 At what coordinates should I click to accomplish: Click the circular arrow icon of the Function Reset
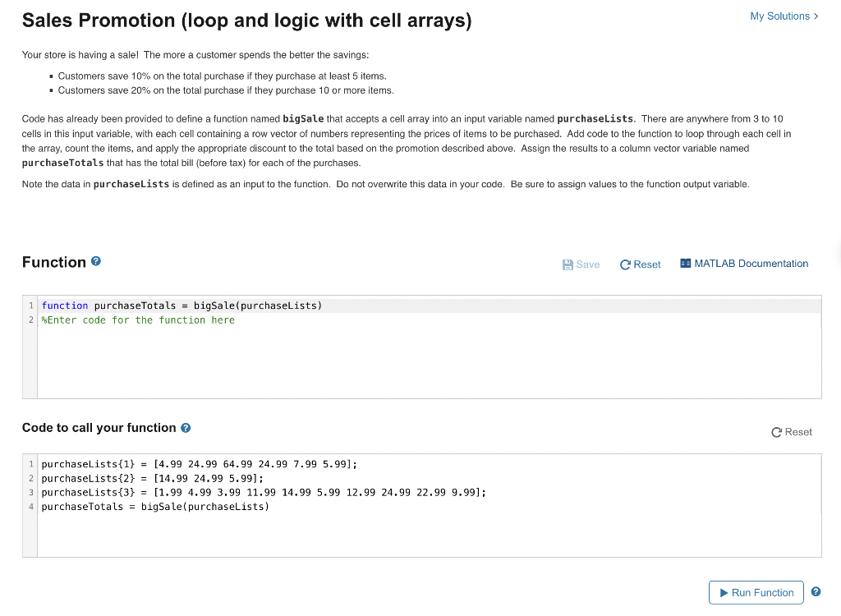pyautogui.click(x=625, y=264)
